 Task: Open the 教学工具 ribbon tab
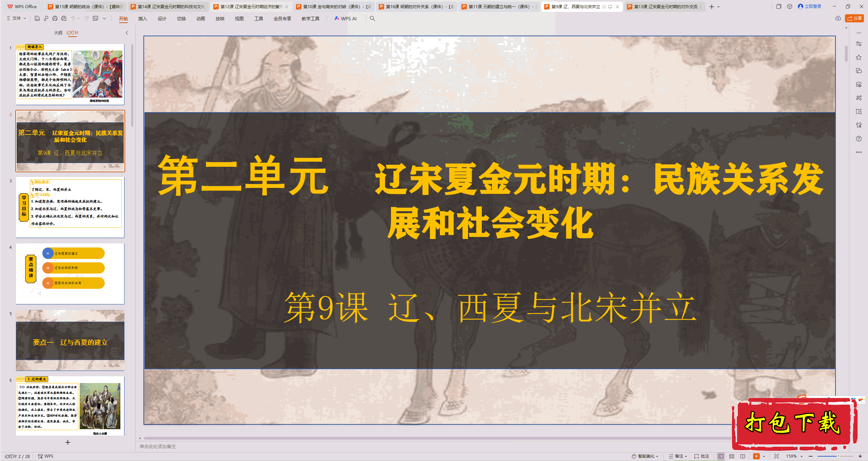click(311, 19)
